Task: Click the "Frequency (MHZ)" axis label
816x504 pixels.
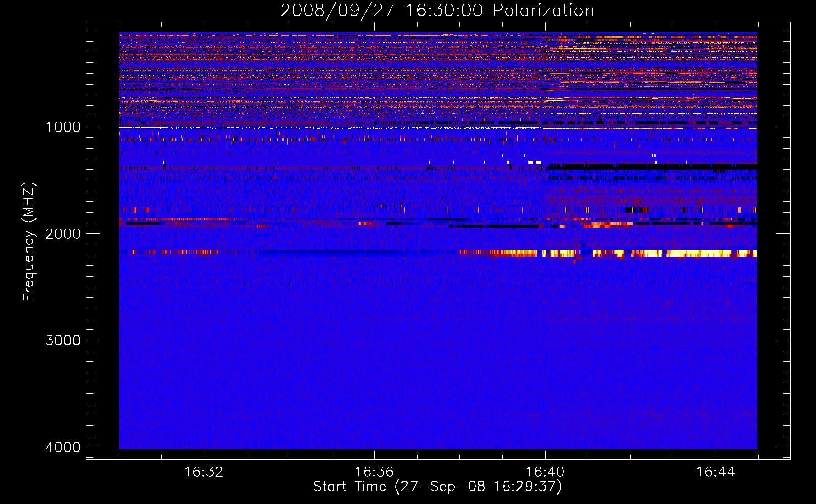Action: tap(29, 242)
